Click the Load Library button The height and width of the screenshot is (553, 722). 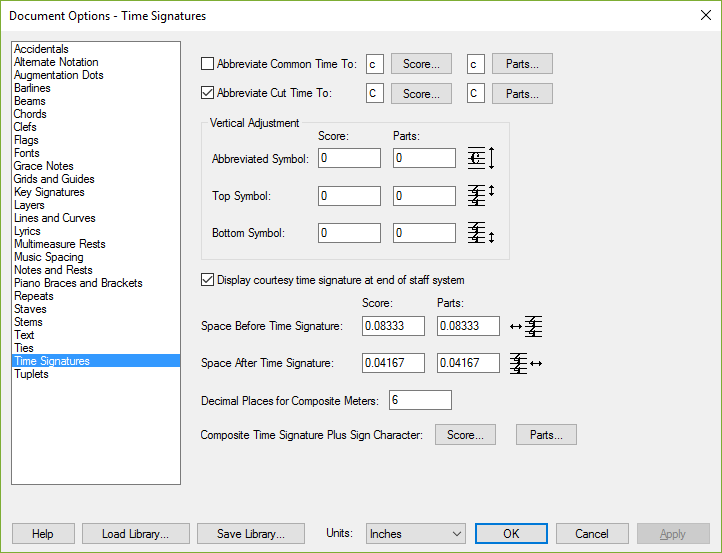tap(136, 534)
